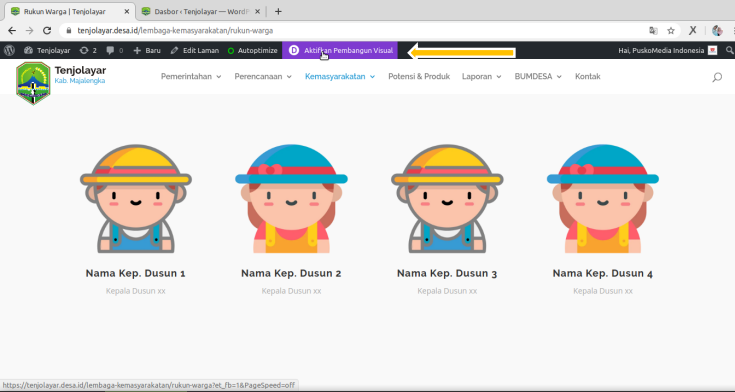Click the name Nama Kep. Dusun 1
This screenshot has width=735, height=392.
[135, 273]
